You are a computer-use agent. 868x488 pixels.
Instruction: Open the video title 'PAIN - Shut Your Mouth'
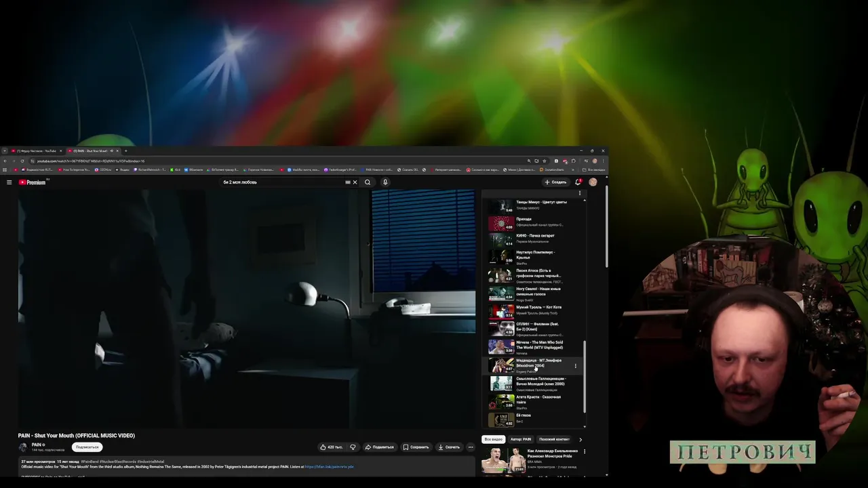[x=77, y=436]
